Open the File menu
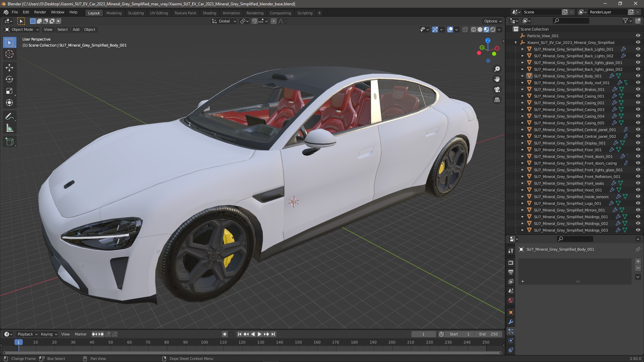The height and width of the screenshot is (362, 644). 15,12
